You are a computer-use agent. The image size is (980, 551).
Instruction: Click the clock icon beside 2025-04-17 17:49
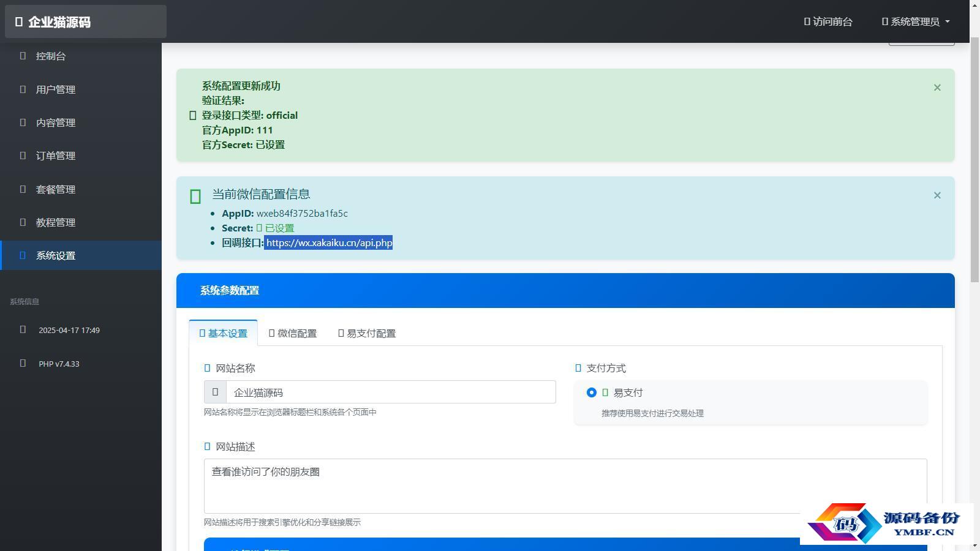pos(23,329)
